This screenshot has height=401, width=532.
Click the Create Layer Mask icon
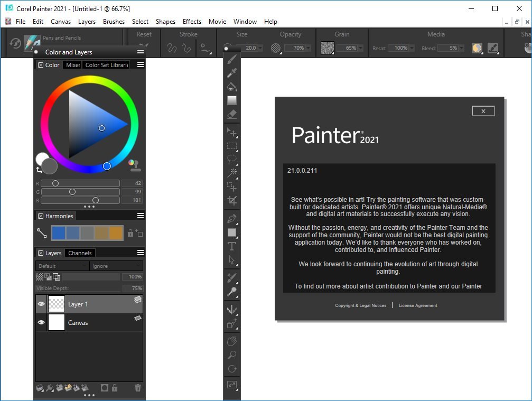105,387
